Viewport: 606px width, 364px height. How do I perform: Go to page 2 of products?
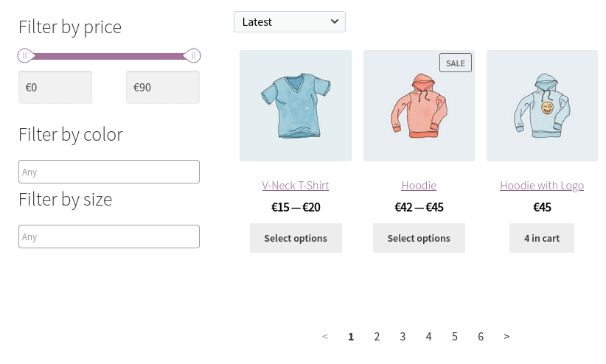point(377,337)
